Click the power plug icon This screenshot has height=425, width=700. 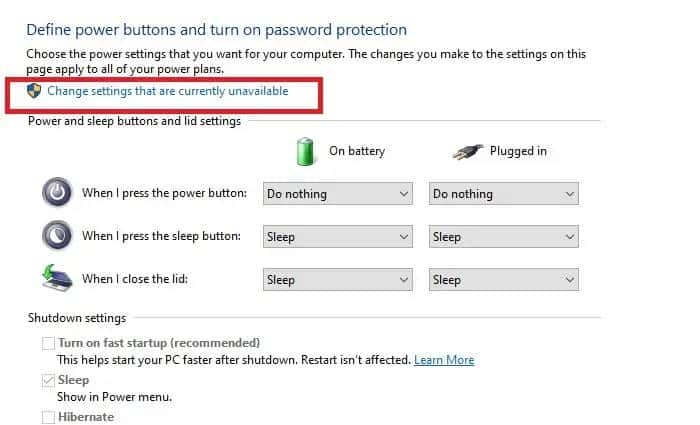466,152
